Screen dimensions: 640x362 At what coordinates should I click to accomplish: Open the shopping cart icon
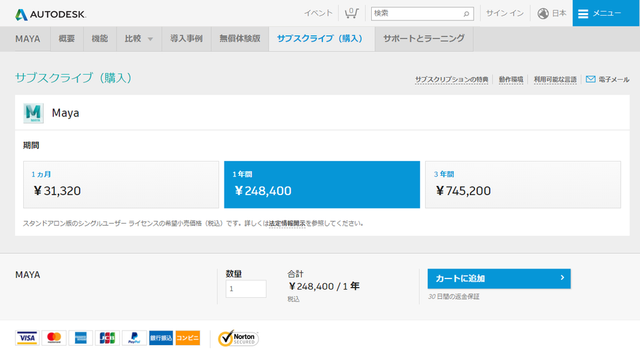[x=351, y=13]
